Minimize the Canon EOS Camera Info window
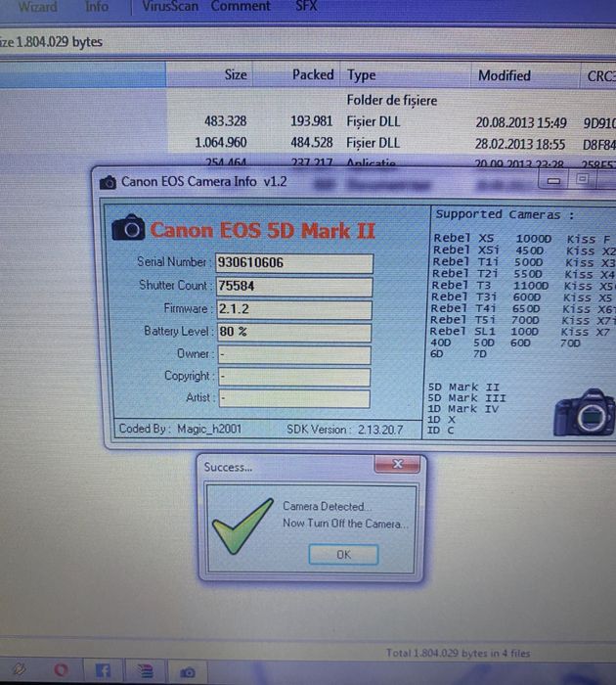 point(553,180)
